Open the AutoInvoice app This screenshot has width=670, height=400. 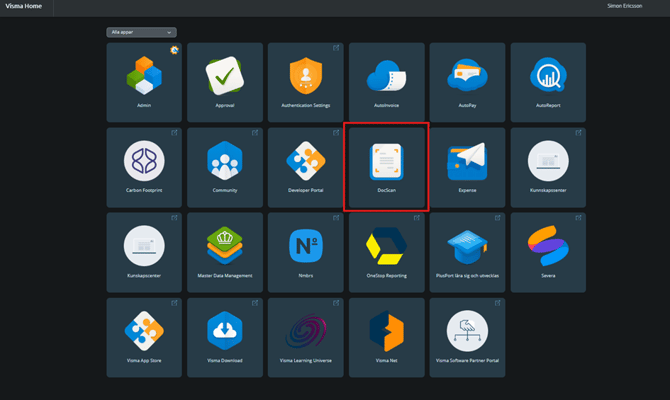click(386, 80)
